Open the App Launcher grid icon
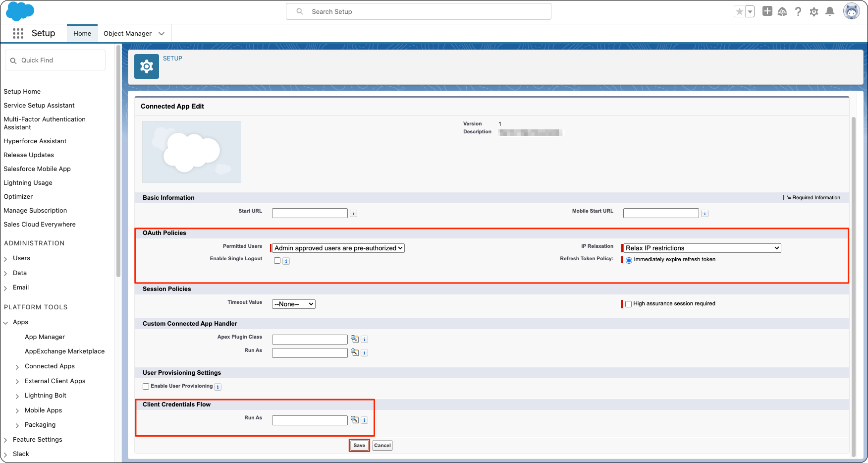 [18, 33]
